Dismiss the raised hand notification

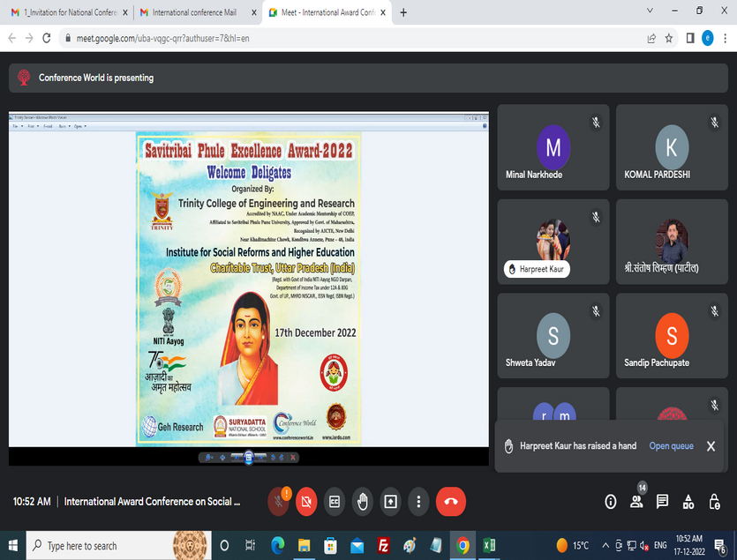point(711,446)
